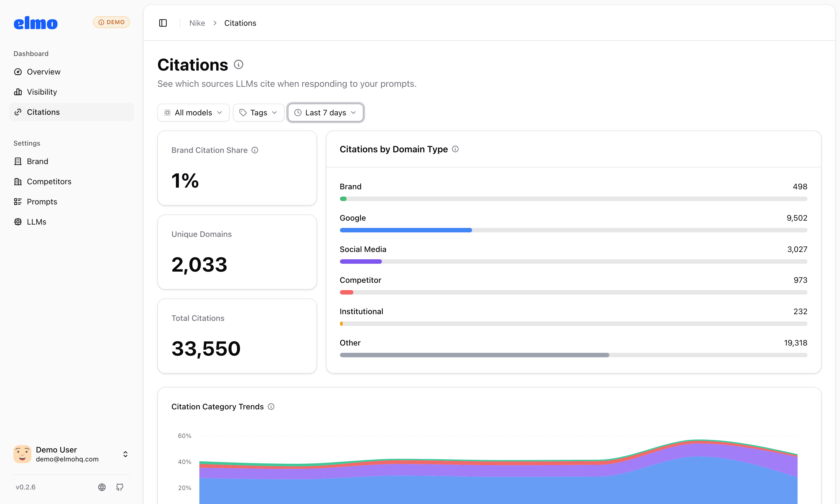Click the Institutional value 232

pyautogui.click(x=800, y=311)
